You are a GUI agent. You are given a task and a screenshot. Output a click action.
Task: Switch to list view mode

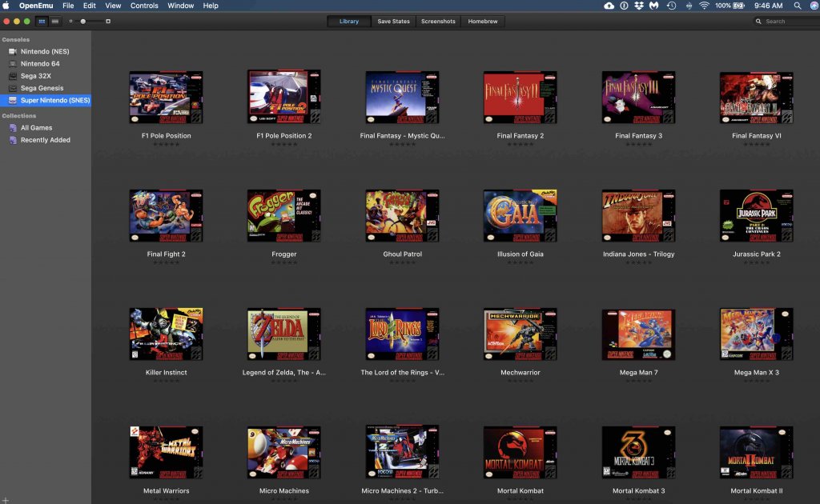click(x=55, y=22)
